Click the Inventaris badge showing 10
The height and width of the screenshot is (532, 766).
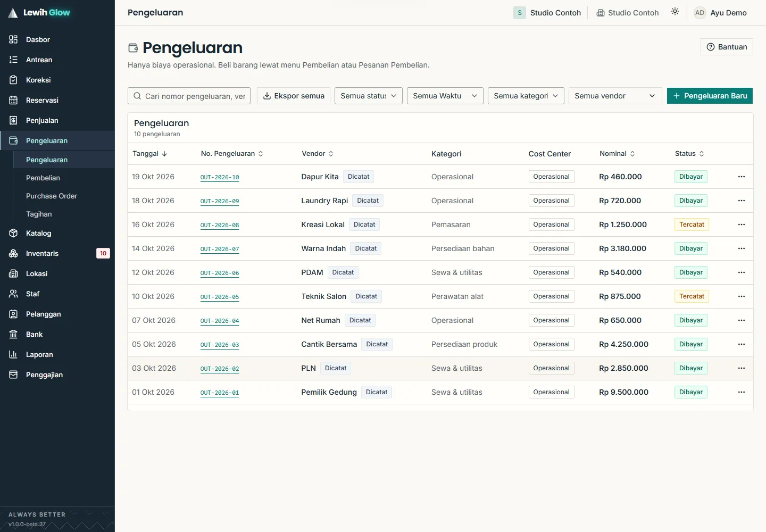(103, 253)
